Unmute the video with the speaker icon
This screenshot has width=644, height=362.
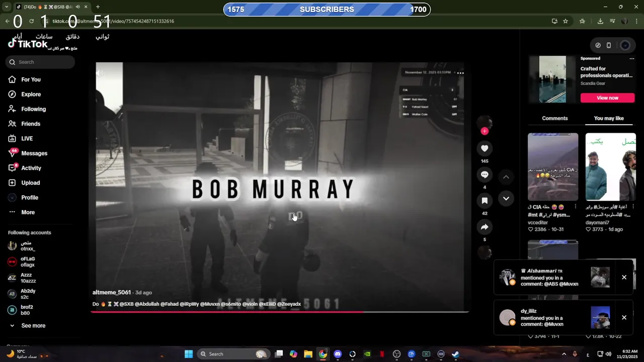(x=100, y=73)
